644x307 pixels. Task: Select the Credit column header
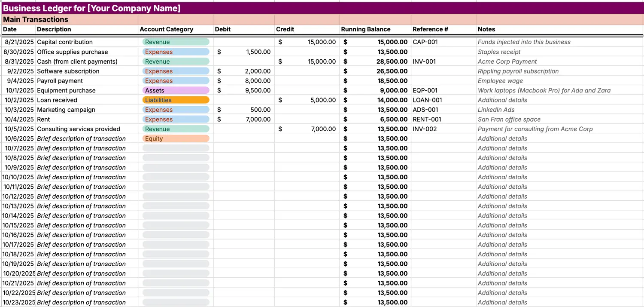(x=307, y=29)
